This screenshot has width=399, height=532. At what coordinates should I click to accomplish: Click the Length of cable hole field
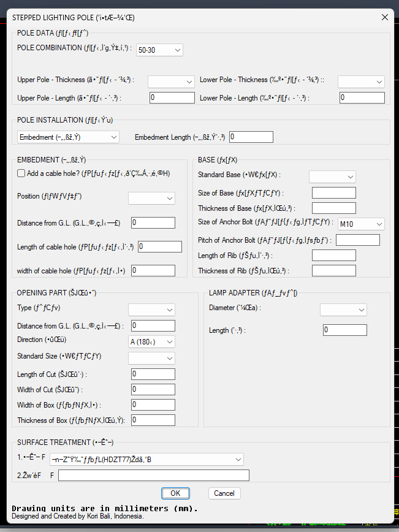(x=160, y=246)
